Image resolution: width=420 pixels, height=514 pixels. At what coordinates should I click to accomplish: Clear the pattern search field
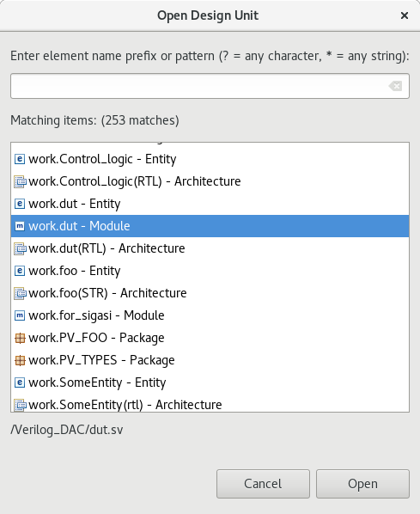395,86
